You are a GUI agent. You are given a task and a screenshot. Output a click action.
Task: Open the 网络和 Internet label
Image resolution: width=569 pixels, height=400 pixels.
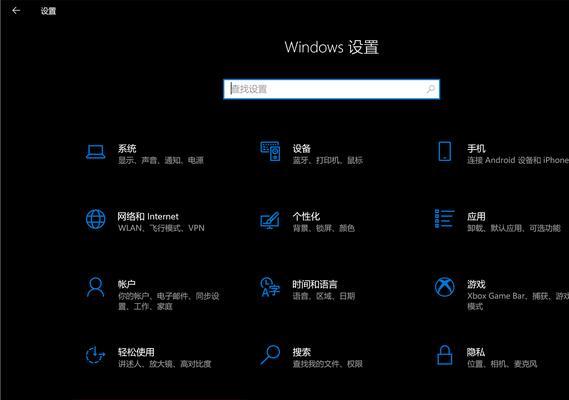click(x=148, y=217)
